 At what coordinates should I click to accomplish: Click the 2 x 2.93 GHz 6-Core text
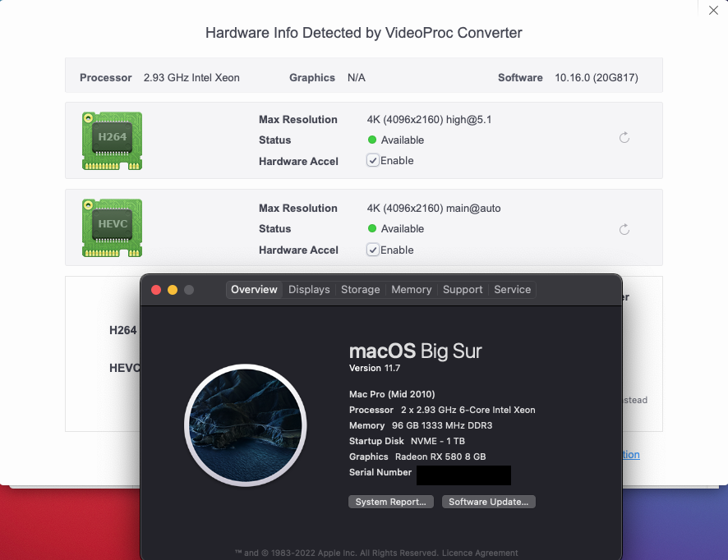tap(468, 410)
